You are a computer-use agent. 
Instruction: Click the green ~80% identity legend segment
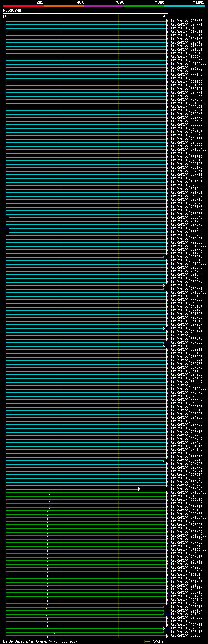(144, 6)
